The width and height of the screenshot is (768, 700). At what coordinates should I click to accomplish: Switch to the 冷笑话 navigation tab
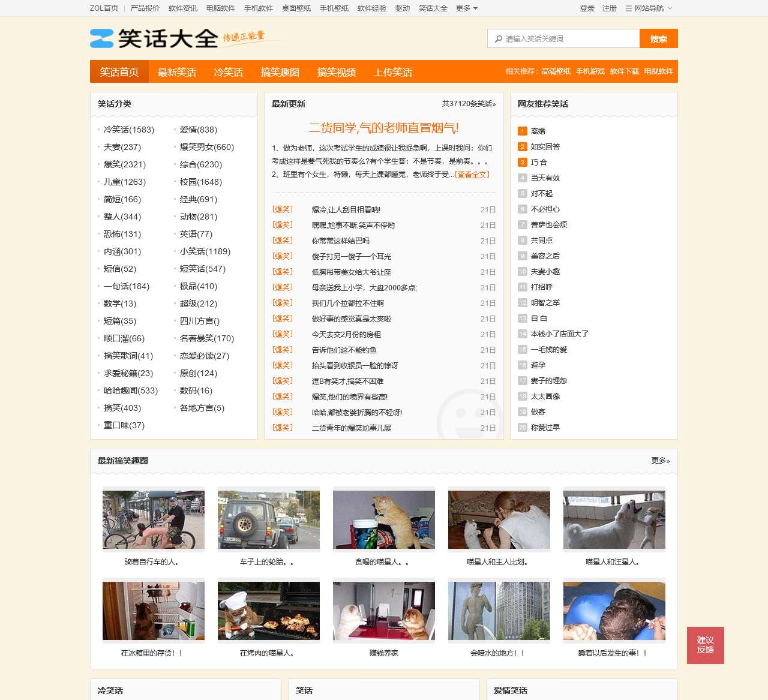coord(229,72)
